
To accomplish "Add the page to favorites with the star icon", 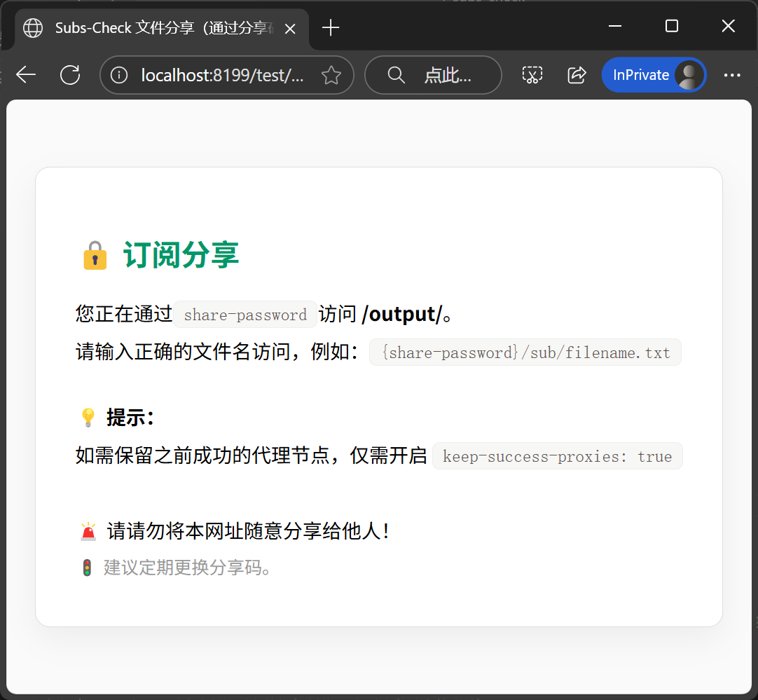I will (x=331, y=75).
